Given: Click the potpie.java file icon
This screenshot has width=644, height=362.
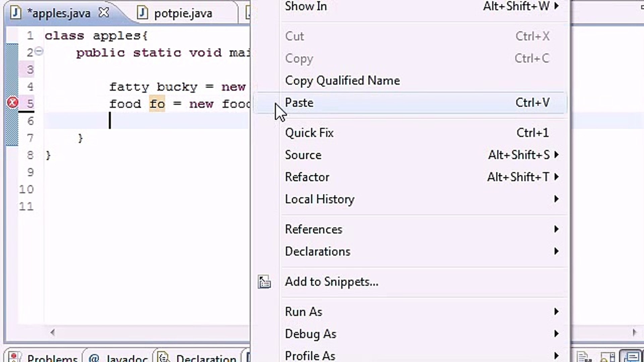Looking at the screenshot, I should (x=143, y=13).
